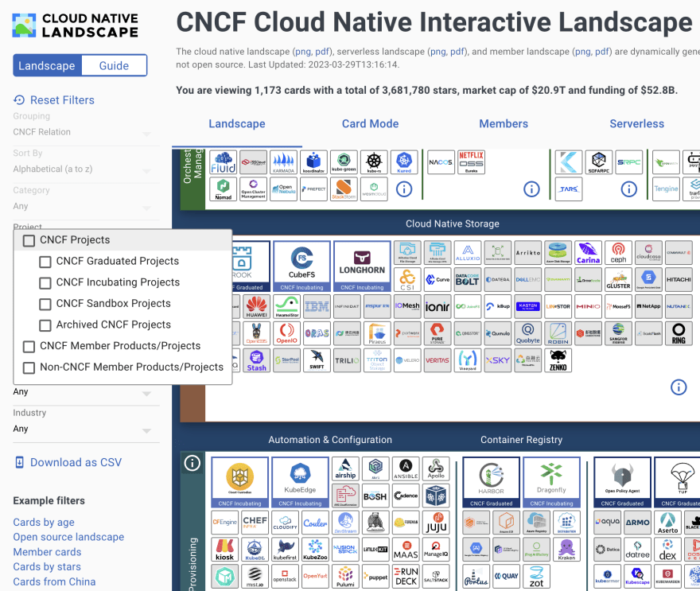Select the OpenIO card
This screenshot has width=700, height=591.
(286, 333)
